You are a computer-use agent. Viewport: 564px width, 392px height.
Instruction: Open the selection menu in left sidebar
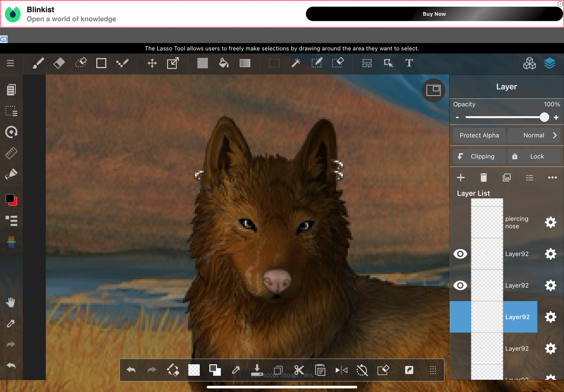[11, 111]
